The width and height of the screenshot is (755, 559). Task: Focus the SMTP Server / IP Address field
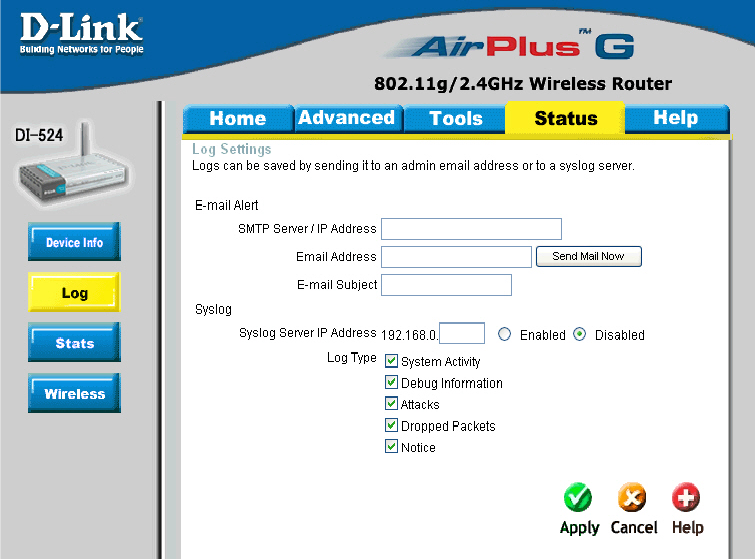(471, 229)
